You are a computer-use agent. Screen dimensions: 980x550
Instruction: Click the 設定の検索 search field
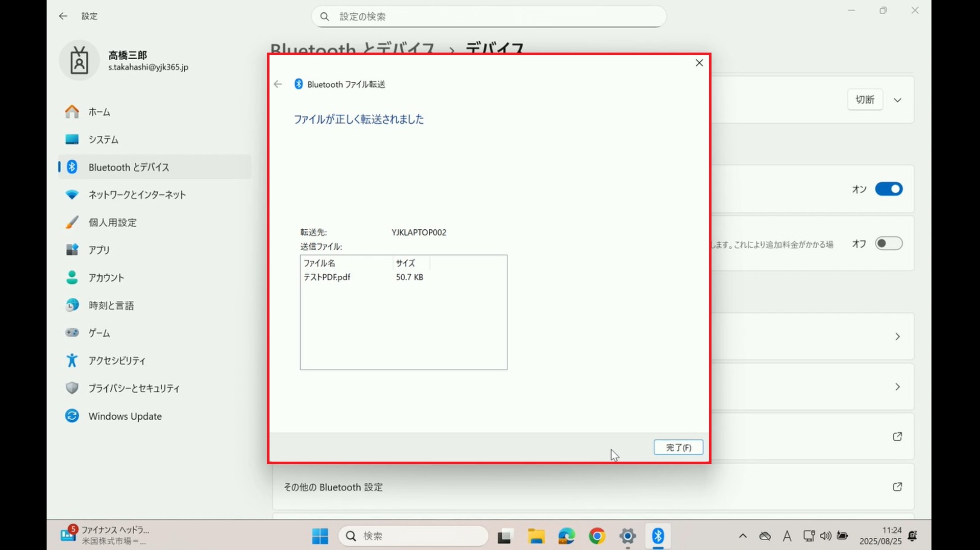488,17
